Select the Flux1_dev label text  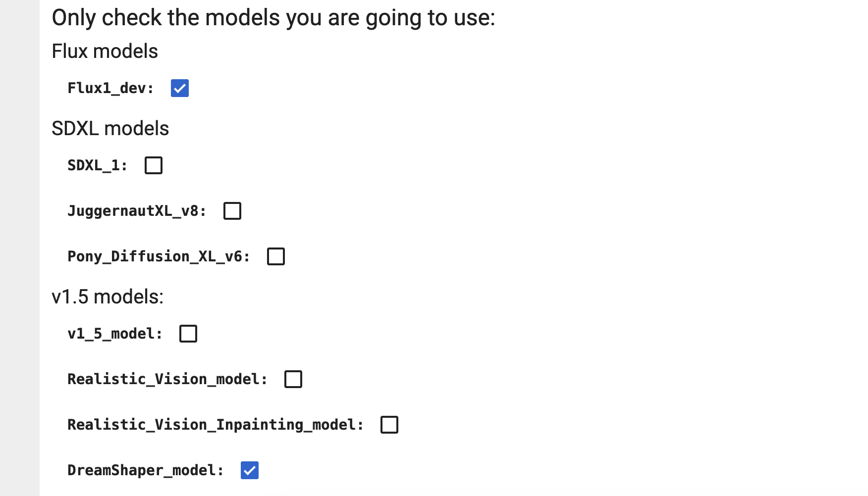click(x=109, y=88)
